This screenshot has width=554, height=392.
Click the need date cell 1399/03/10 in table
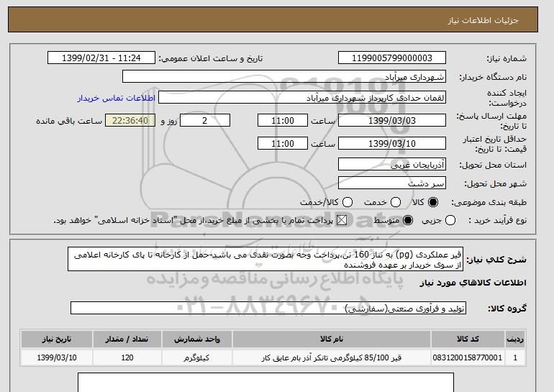click(x=57, y=357)
